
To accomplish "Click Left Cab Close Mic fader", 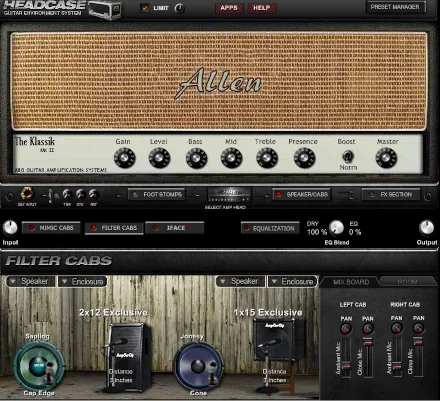I will coord(368,341).
